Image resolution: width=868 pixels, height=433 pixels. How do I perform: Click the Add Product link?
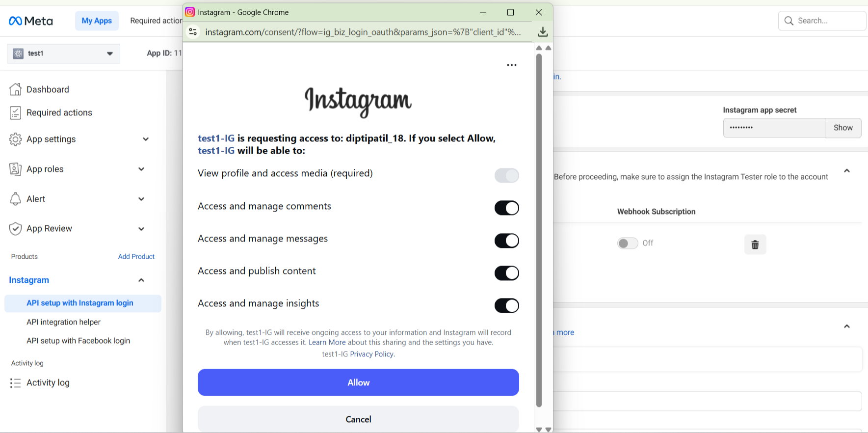136,257
